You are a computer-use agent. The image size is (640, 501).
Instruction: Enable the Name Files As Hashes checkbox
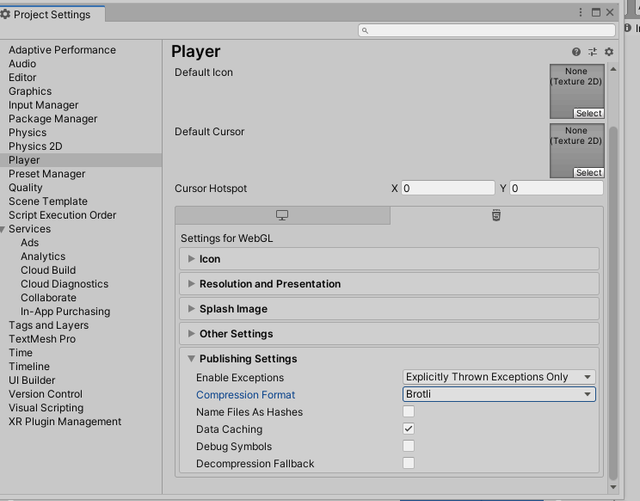[408, 412]
